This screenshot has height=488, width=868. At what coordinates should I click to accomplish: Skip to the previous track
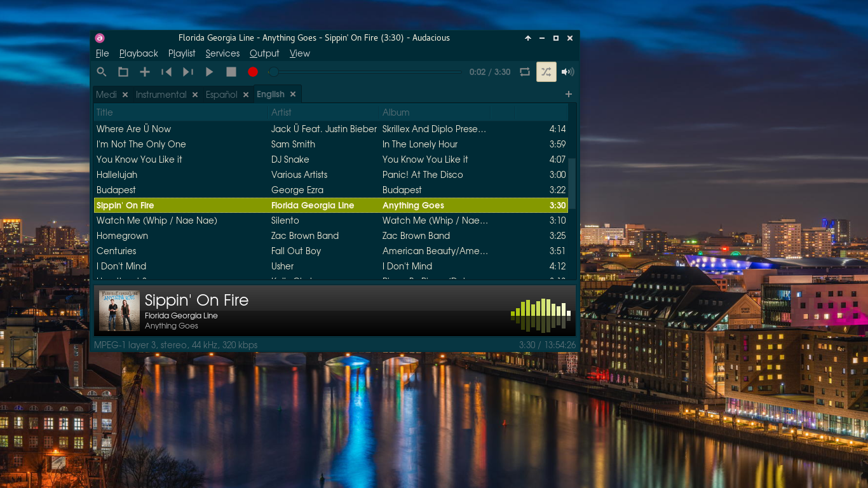point(166,72)
